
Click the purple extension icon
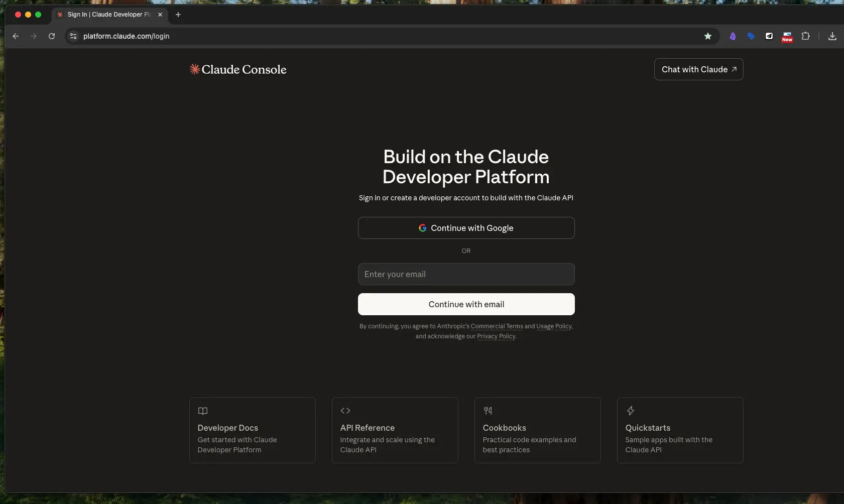[733, 36]
